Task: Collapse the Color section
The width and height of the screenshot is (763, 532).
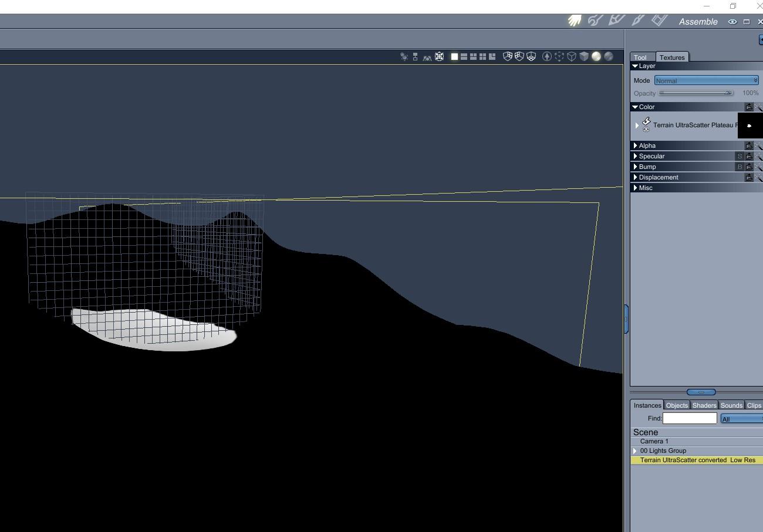Action: pyautogui.click(x=635, y=107)
